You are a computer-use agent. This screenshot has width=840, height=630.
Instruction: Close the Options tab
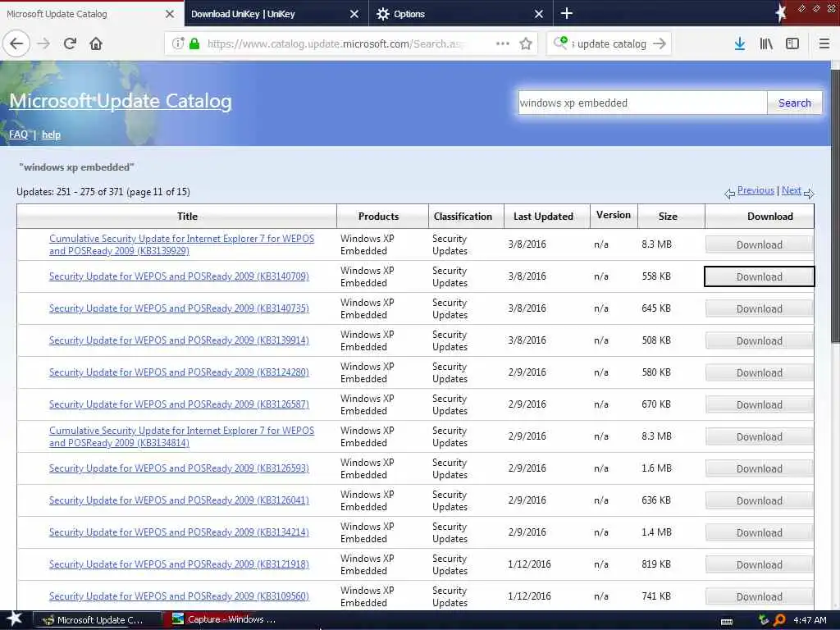coord(539,14)
